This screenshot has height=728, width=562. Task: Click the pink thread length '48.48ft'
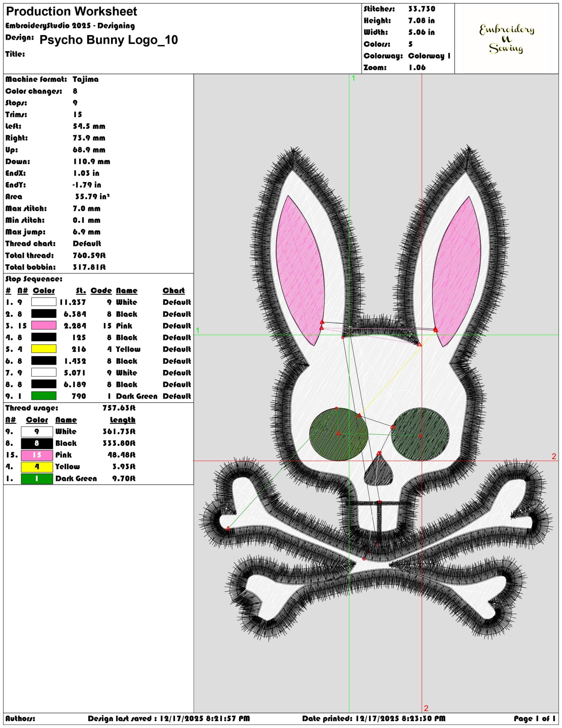point(121,455)
